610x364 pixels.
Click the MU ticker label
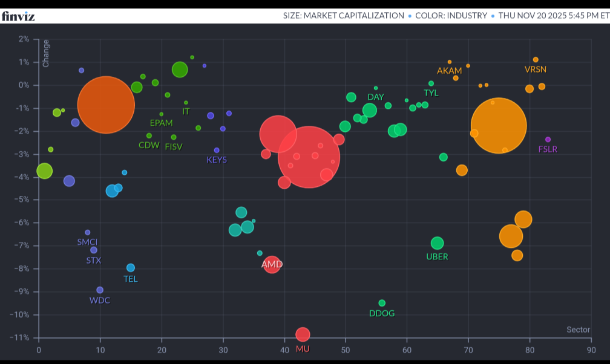click(x=303, y=349)
